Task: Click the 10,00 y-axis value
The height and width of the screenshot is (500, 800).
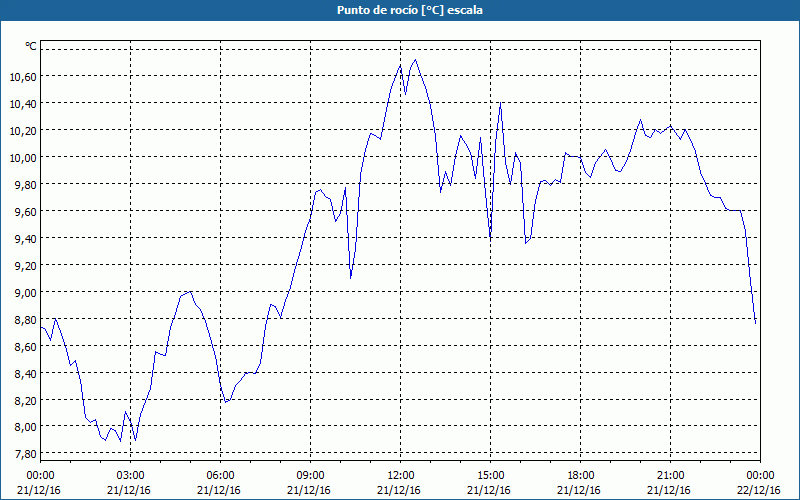Action: 23,158
